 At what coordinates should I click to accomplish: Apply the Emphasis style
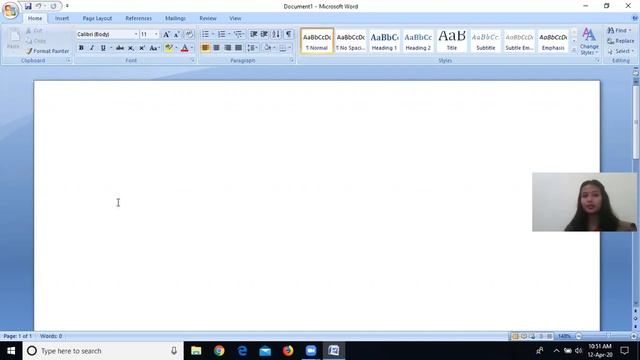(x=553, y=41)
